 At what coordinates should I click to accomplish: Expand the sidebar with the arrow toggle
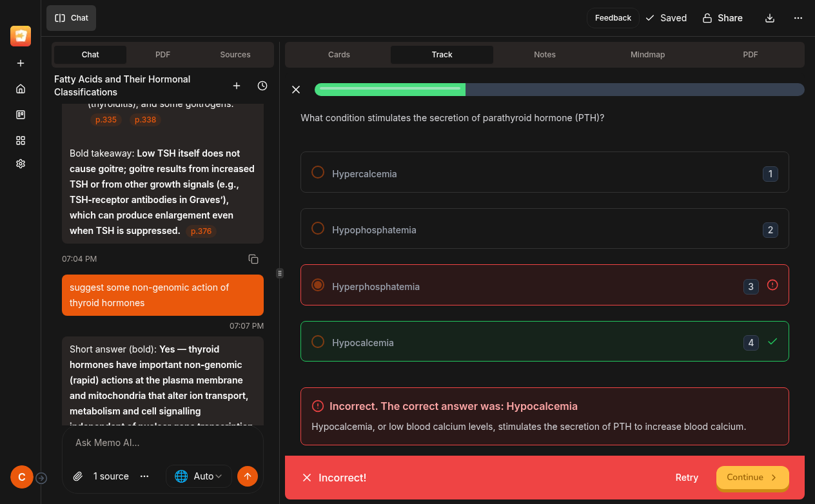(41, 478)
